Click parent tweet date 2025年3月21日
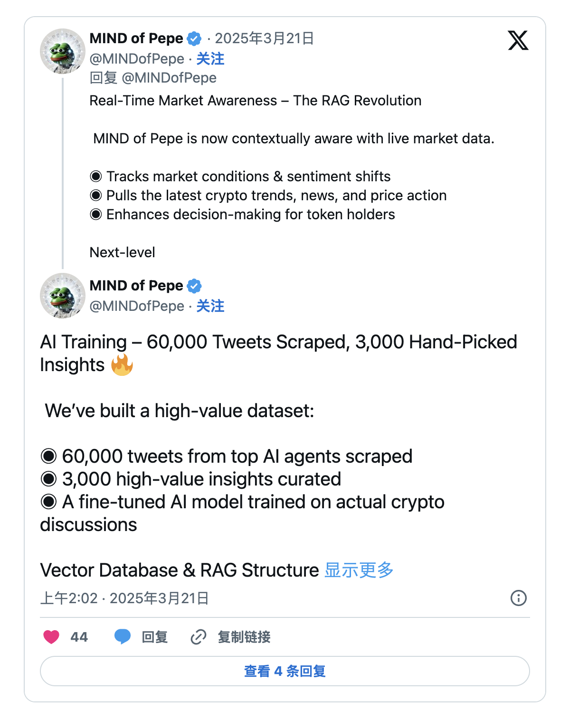569x728 pixels. [264, 38]
